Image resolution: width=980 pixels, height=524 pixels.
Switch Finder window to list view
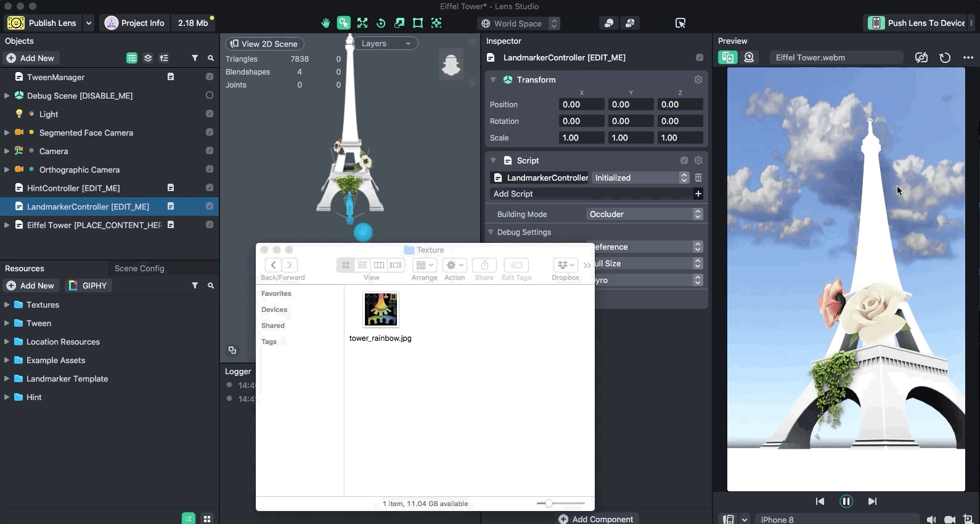[x=362, y=265]
